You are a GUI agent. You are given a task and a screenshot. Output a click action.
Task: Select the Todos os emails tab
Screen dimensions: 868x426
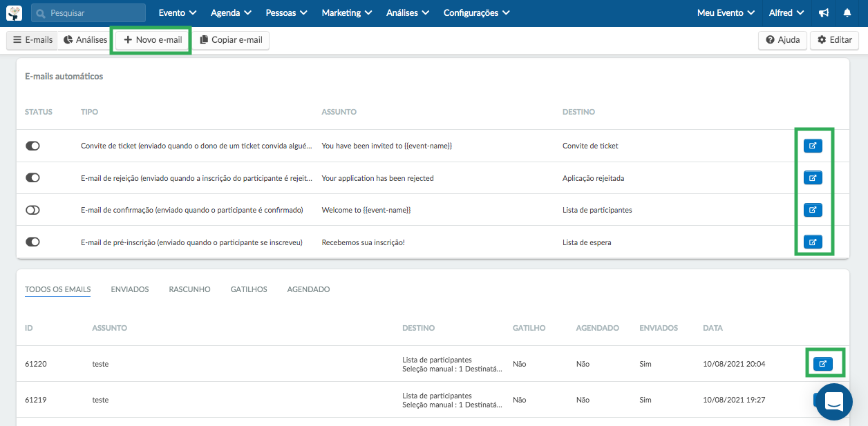58,289
